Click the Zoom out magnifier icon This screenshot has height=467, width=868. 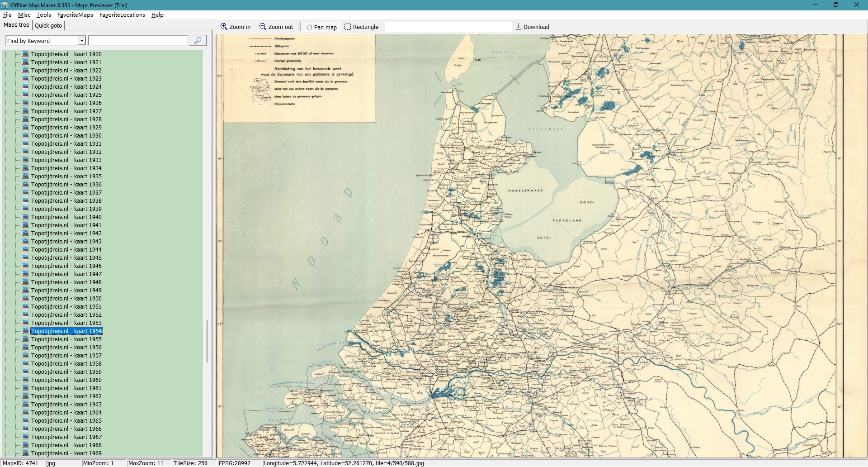tap(263, 27)
